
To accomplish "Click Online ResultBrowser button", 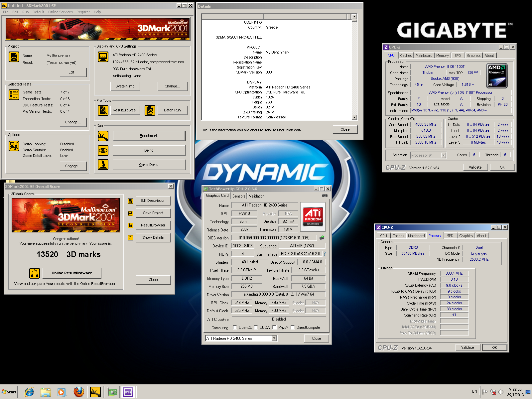I will pyautogui.click(x=72, y=273).
